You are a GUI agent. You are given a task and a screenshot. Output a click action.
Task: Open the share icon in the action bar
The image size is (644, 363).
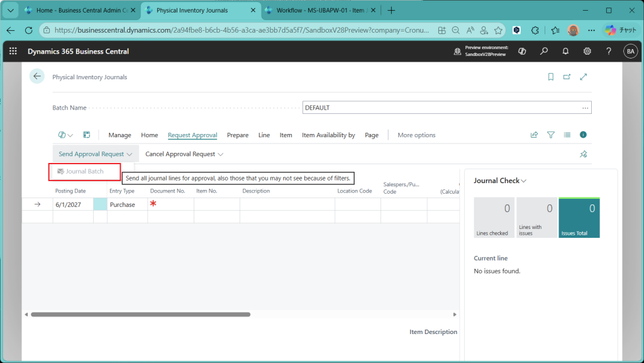point(535,135)
